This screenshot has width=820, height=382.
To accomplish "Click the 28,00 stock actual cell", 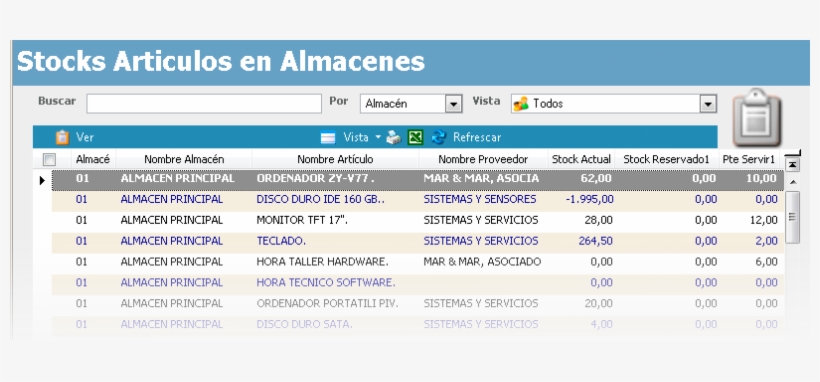I will pos(598,220).
